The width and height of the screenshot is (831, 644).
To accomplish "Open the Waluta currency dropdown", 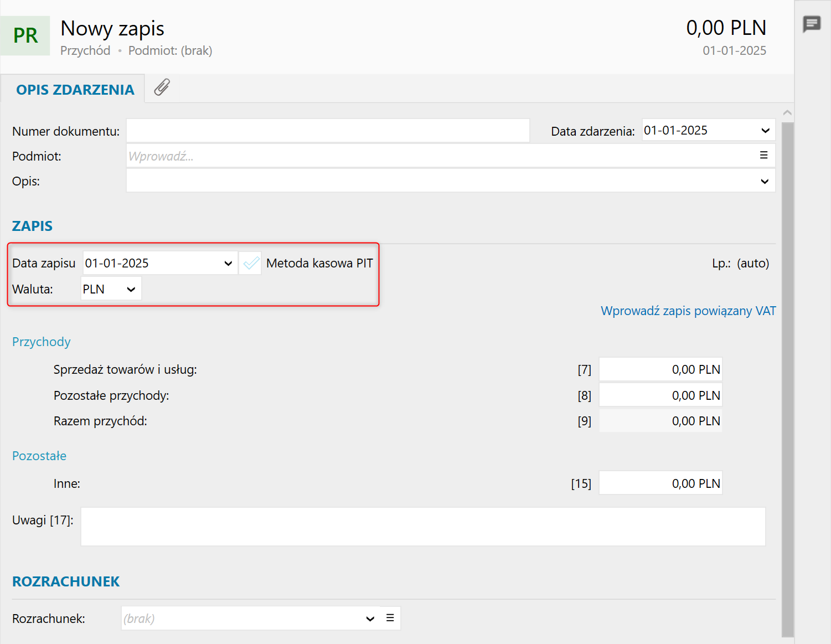I will click(131, 289).
